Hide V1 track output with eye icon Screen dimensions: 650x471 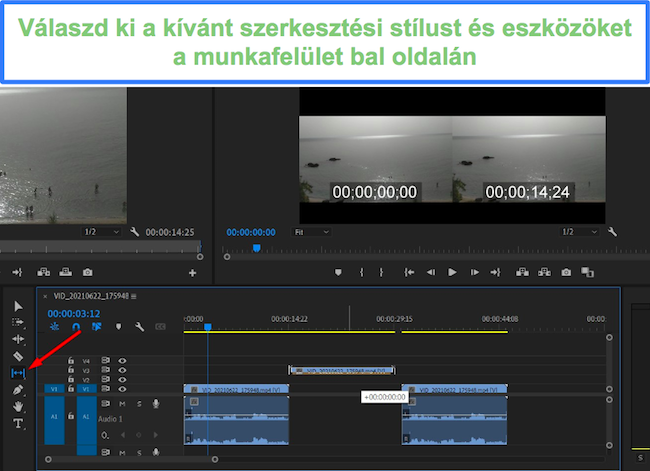[x=122, y=389]
